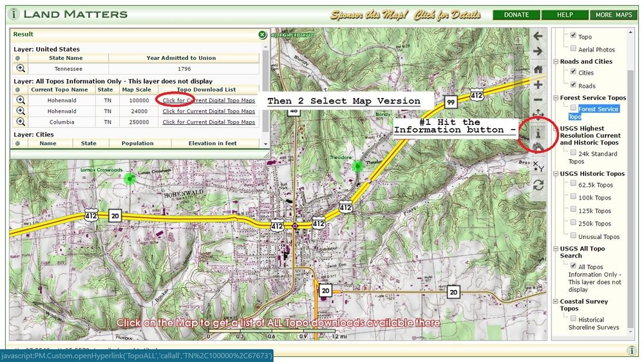Image resolution: width=644 pixels, height=362 pixels.
Task: Collapse the Coastal Survey Topos group
Action: (556, 301)
